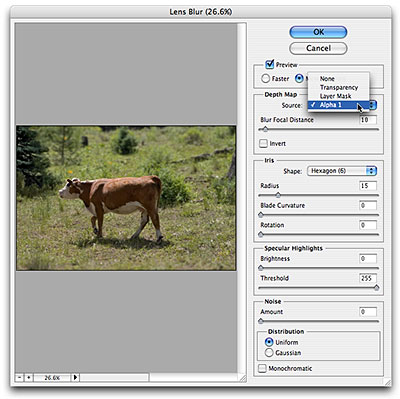Click the Brightness value field
Screen dimensions: 400x399
[x=368, y=259]
